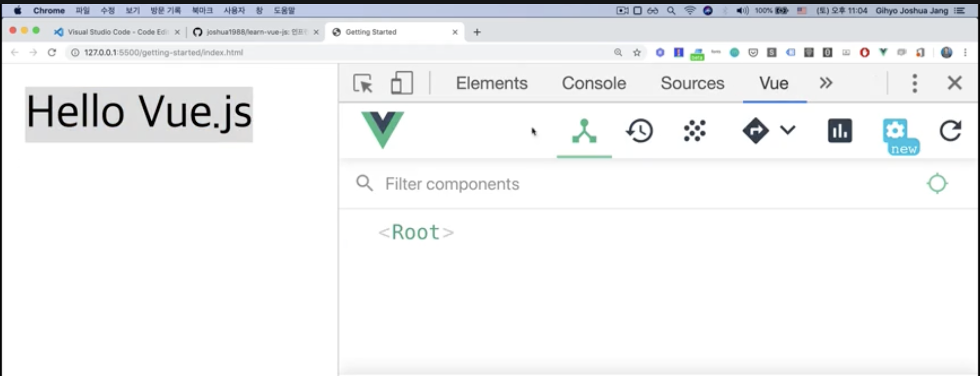Activate the inspect element cursor tool
This screenshot has width=980, height=376.
tap(363, 83)
